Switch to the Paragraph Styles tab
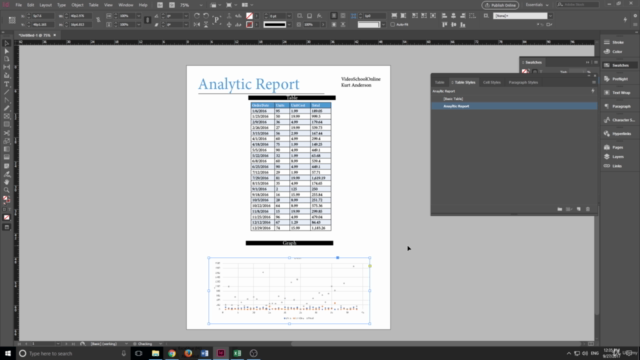 pos(523,82)
